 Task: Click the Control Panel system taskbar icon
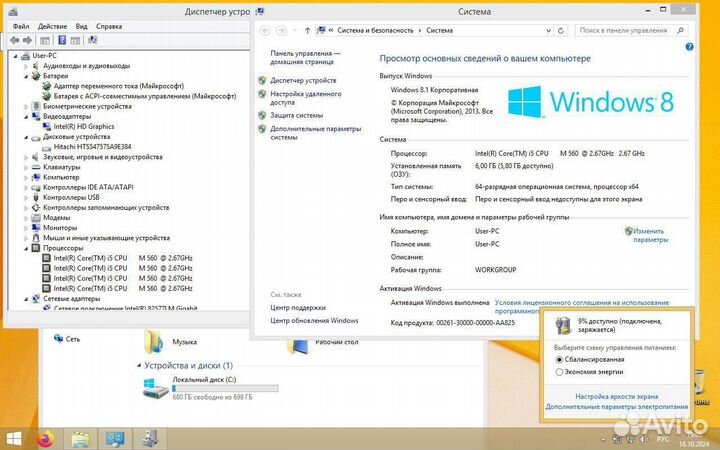[x=115, y=439]
